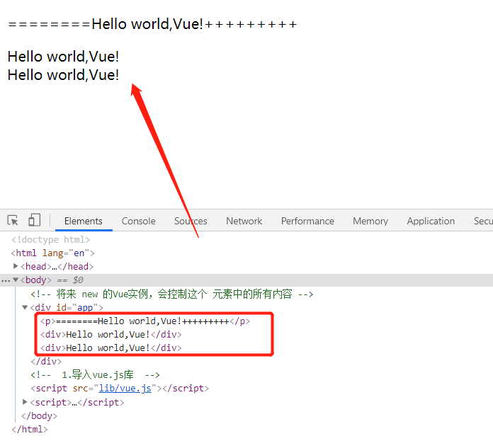Select the first div Hello world,Vue! node
The height and width of the screenshot is (448, 493).
point(111,334)
